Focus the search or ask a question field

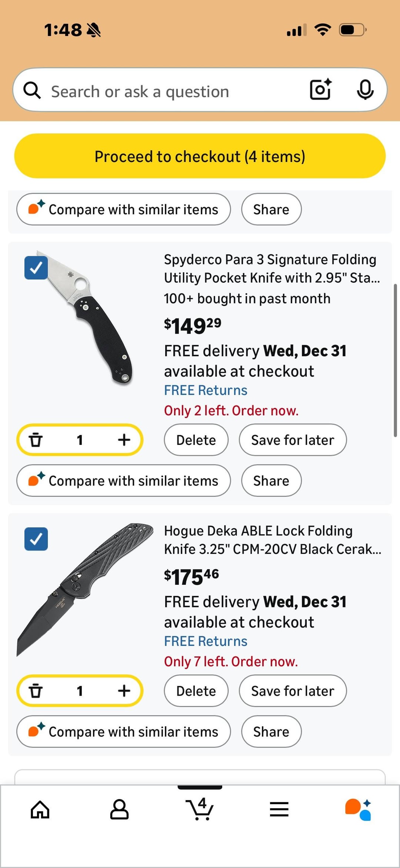[174, 91]
